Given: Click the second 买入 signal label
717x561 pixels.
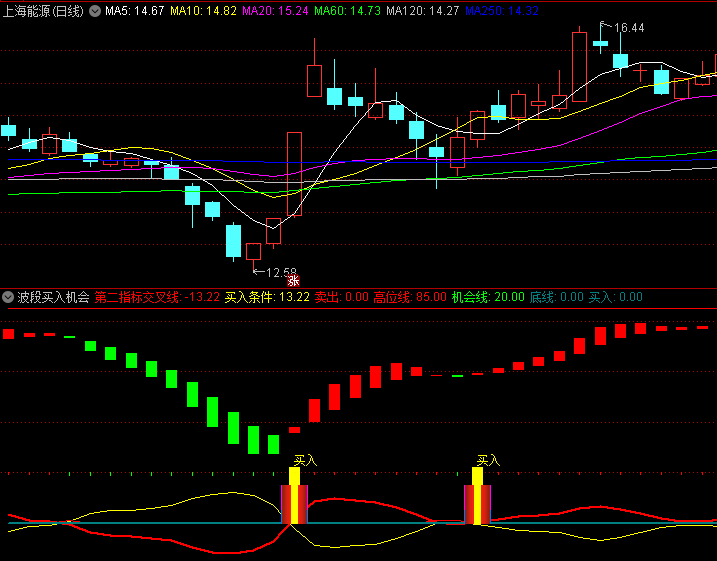Looking at the screenshot, I should (x=488, y=460).
